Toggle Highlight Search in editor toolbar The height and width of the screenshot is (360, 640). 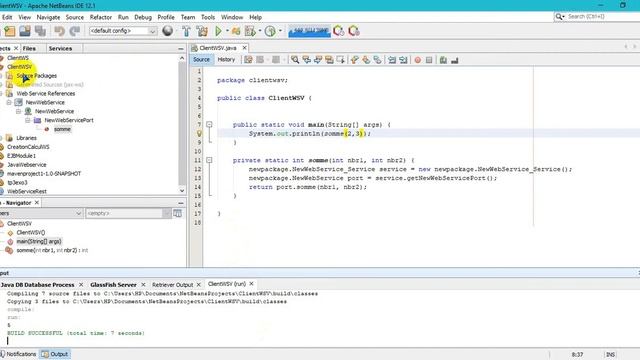tap(329, 60)
